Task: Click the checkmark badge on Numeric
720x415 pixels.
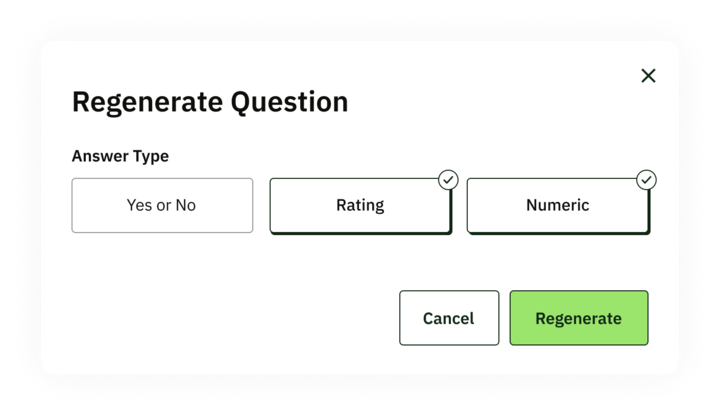Action: (647, 180)
